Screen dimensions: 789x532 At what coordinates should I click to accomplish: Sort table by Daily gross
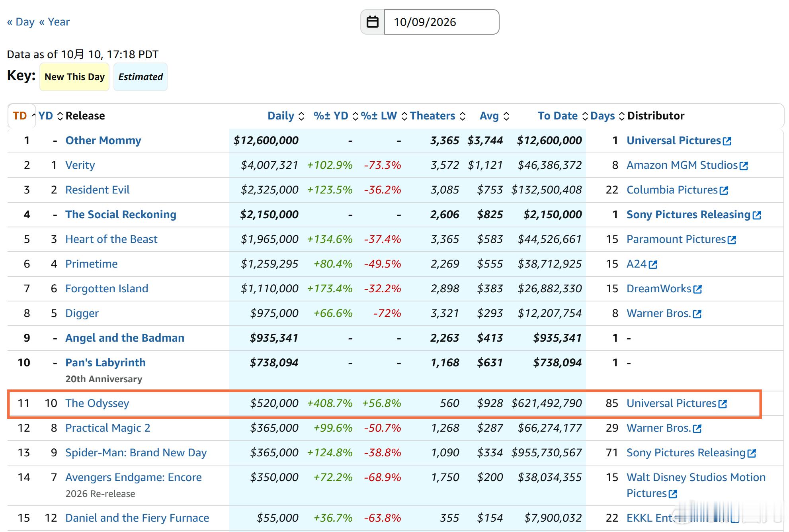[286, 116]
